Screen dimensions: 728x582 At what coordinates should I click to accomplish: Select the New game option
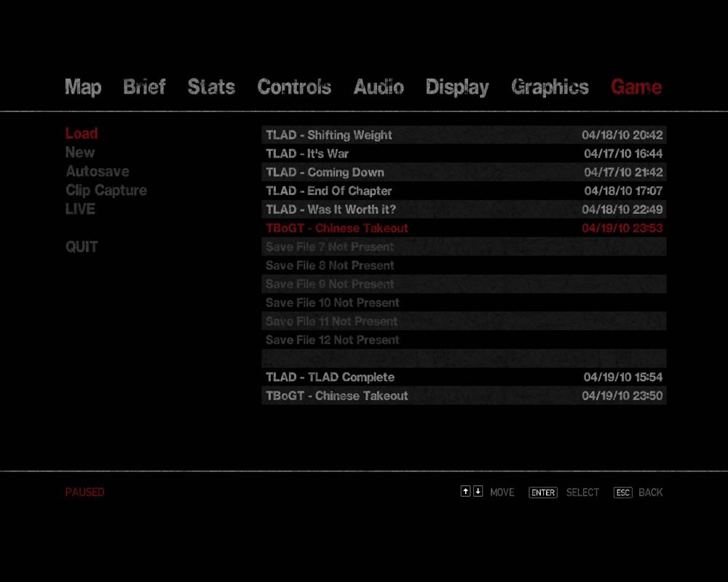point(80,153)
